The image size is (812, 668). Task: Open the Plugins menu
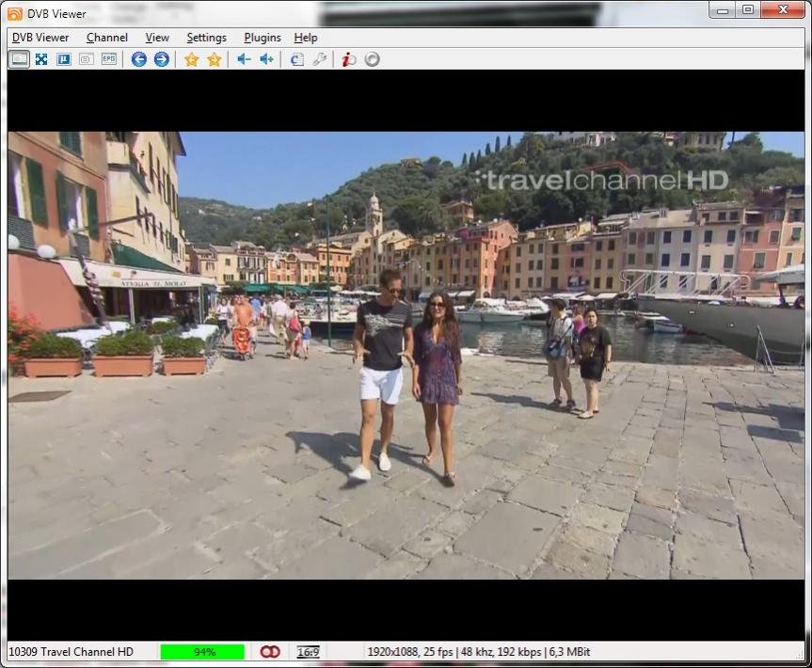[263, 38]
